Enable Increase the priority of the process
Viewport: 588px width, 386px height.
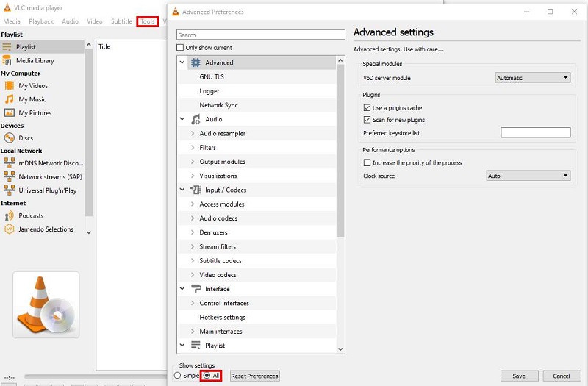pos(367,162)
